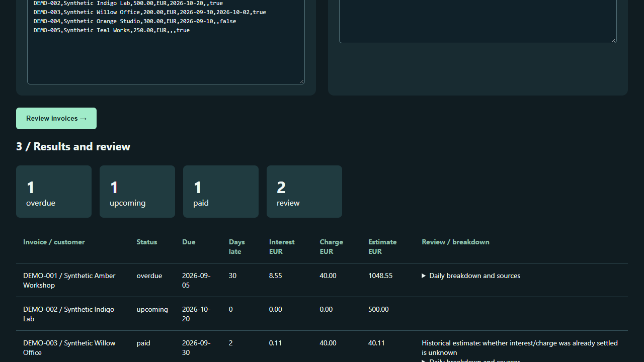
Task: Select the review summary card
Action: (304, 192)
